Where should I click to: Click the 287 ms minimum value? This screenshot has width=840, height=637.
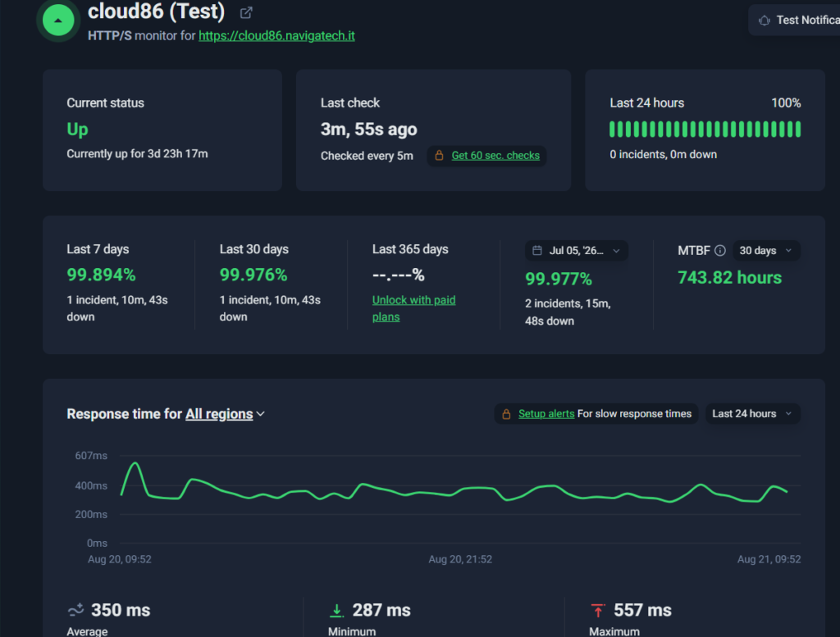(x=381, y=610)
